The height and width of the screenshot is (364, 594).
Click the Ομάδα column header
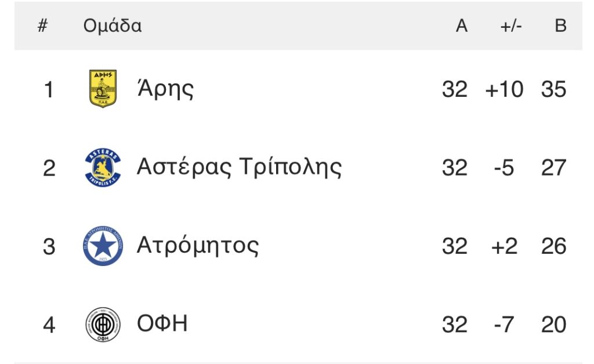113,26
